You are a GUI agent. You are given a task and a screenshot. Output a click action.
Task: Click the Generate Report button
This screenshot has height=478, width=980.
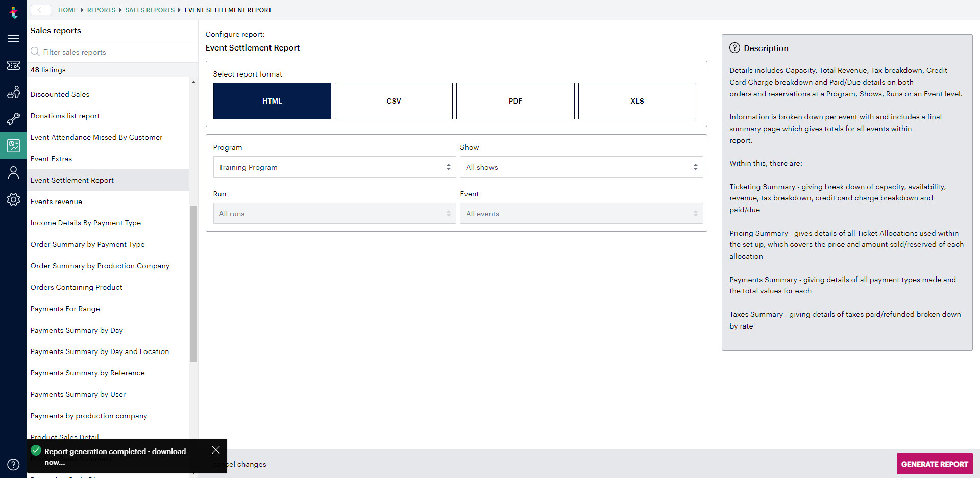[x=934, y=464]
